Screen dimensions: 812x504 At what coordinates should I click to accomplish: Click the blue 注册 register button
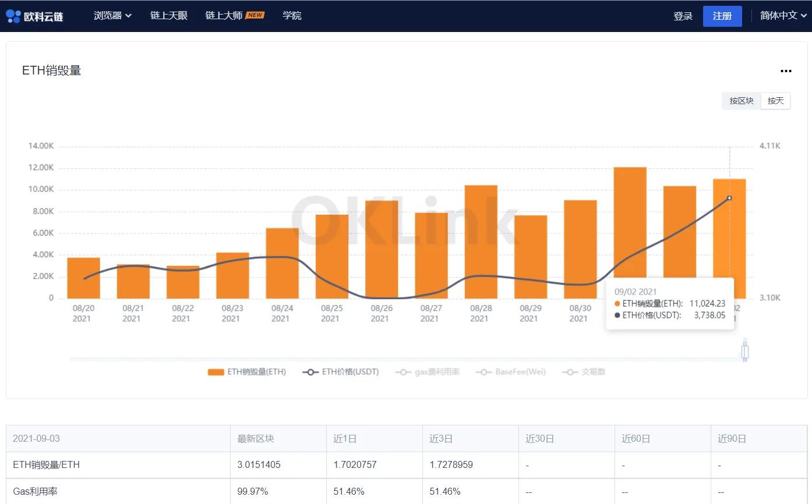[x=722, y=16]
